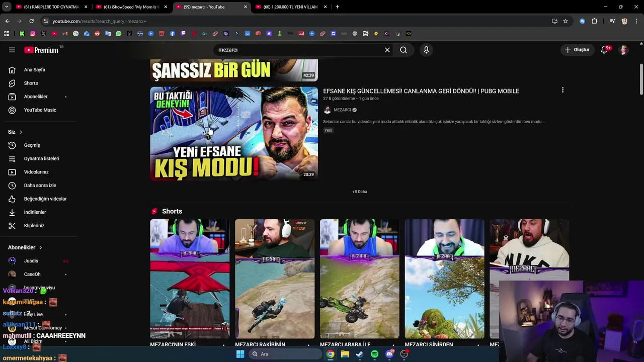Open the YouTube hamburger guide menu
The height and width of the screenshot is (362, 644).
(x=12, y=50)
